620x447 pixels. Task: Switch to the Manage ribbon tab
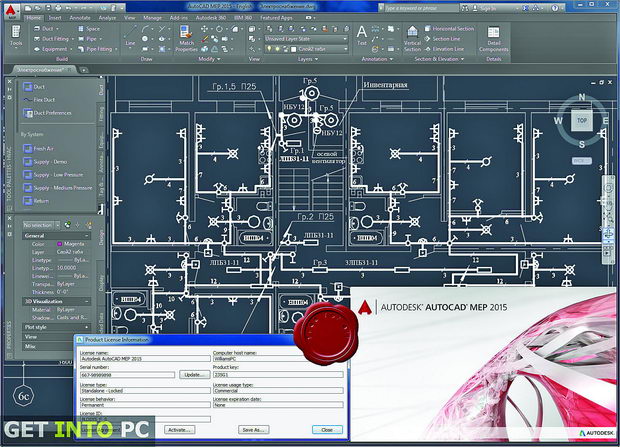coord(152,18)
